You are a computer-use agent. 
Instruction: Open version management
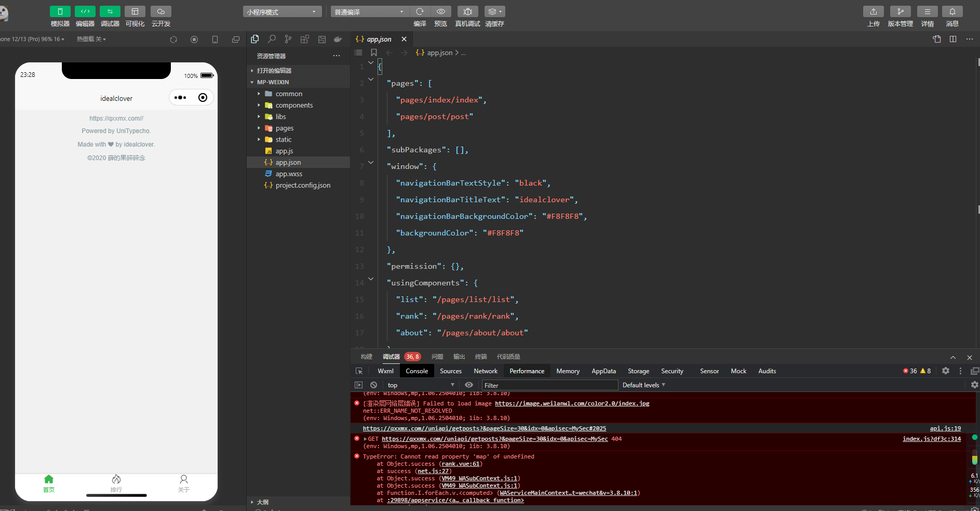(900, 11)
